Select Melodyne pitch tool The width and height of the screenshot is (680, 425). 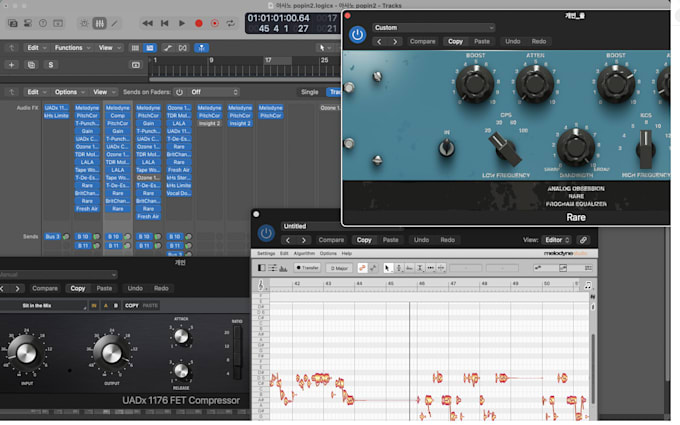(x=399, y=268)
